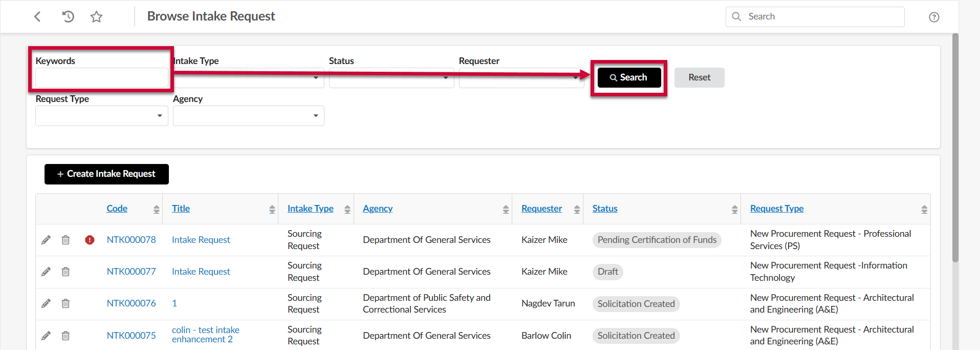The height and width of the screenshot is (350, 980).
Task: Edit NTK000078 with the pencil icon
Action: click(46, 240)
